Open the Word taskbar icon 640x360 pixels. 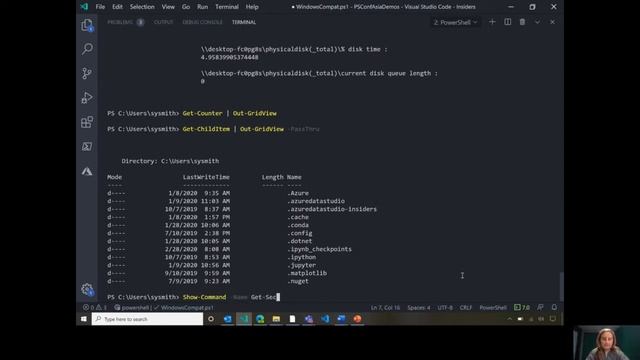point(341,319)
